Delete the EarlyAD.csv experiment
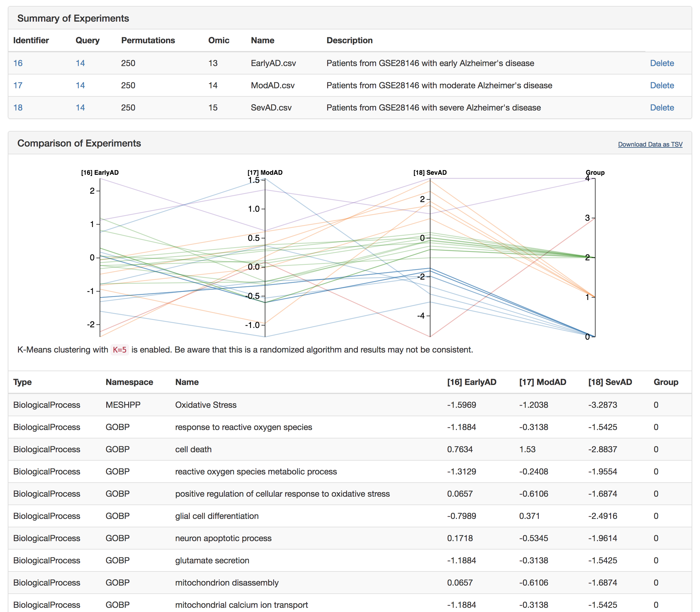 [662, 63]
